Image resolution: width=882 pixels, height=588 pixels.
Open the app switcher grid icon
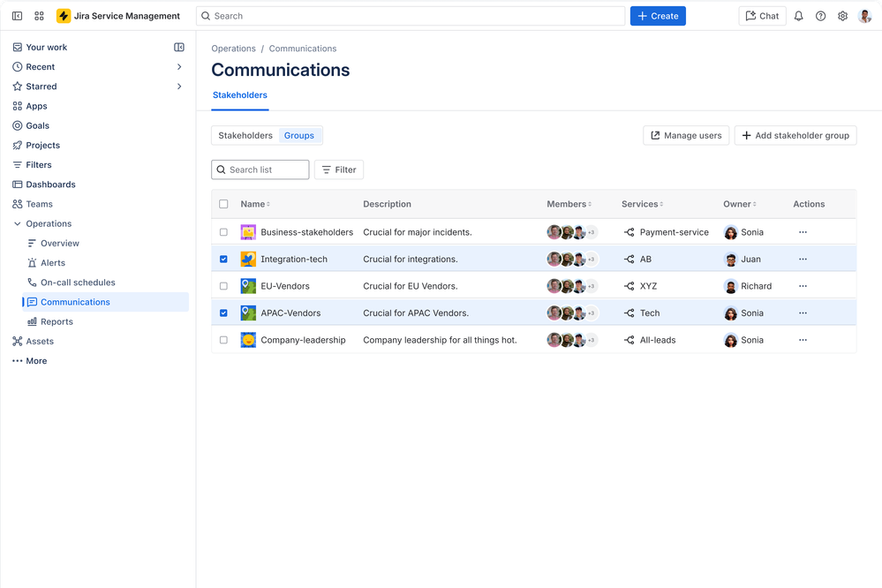pyautogui.click(x=39, y=16)
